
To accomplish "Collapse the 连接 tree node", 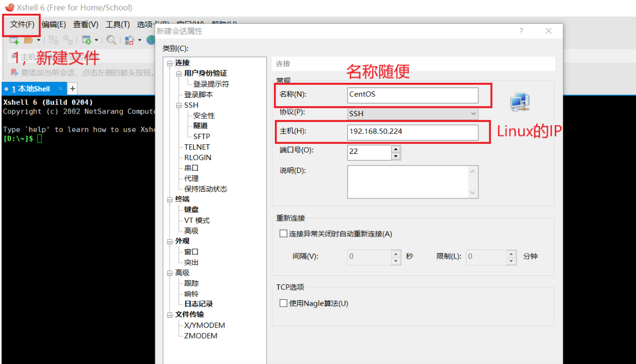I will [170, 63].
